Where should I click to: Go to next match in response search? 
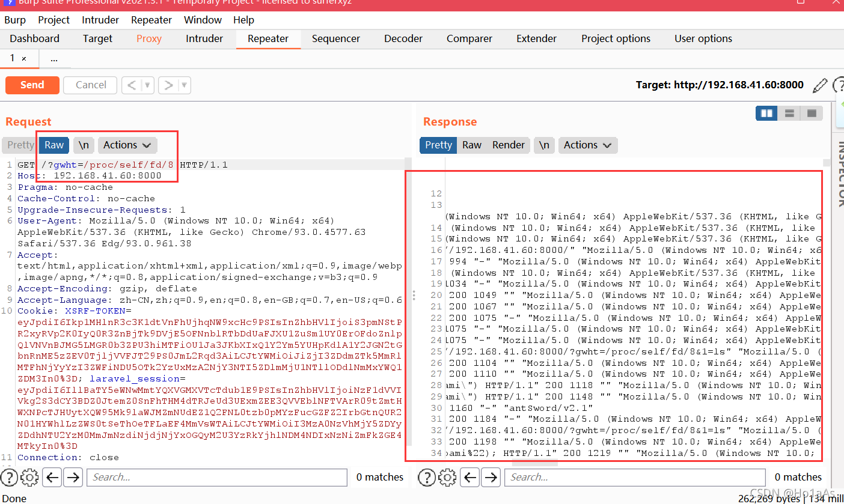[x=491, y=478]
